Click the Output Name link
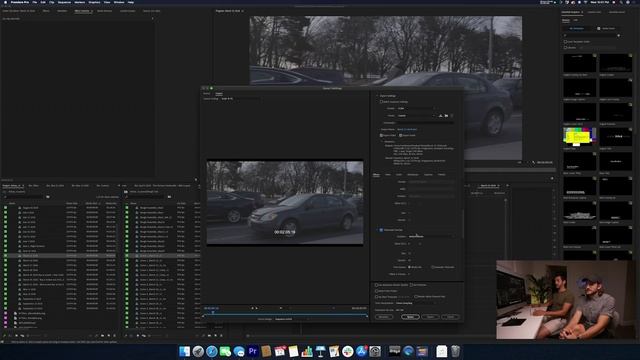The width and height of the screenshot is (640, 360). pos(407,129)
